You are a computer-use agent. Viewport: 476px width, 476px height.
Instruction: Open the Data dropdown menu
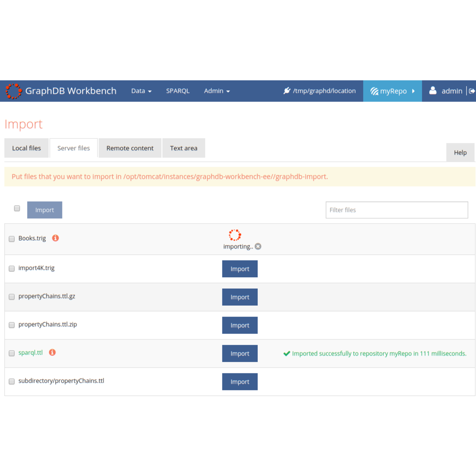[141, 91]
